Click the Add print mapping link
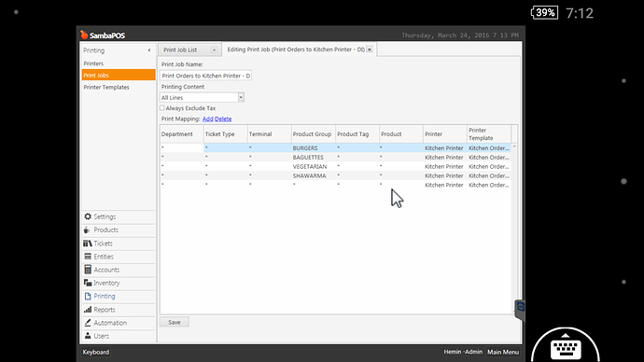Image resolution: width=644 pixels, height=362 pixels. (208, 118)
